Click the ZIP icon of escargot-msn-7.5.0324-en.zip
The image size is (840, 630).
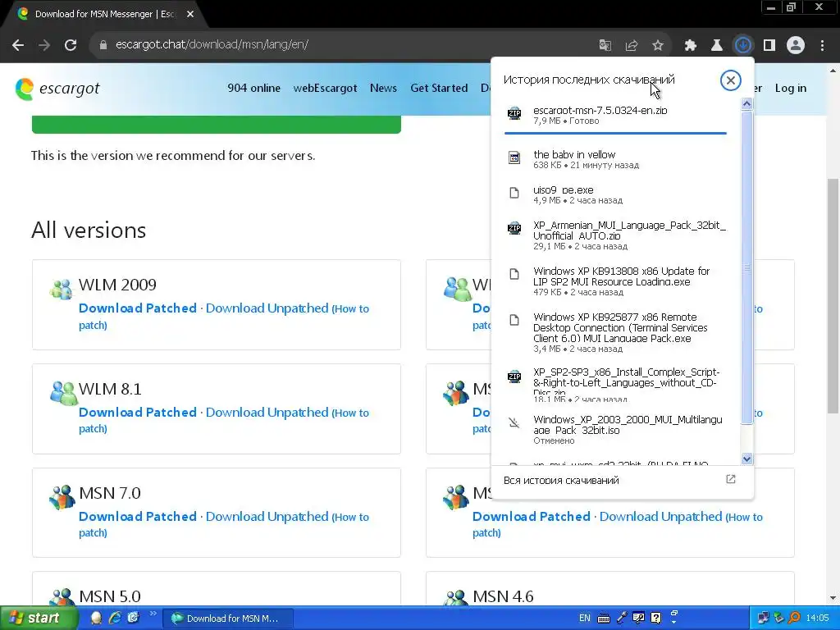point(514,112)
